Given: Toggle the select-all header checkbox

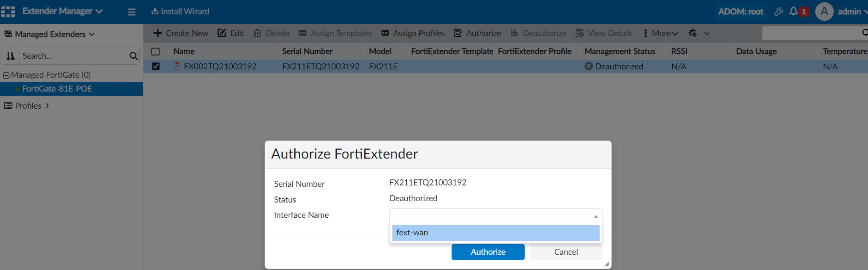Looking at the screenshot, I should 156,51.
